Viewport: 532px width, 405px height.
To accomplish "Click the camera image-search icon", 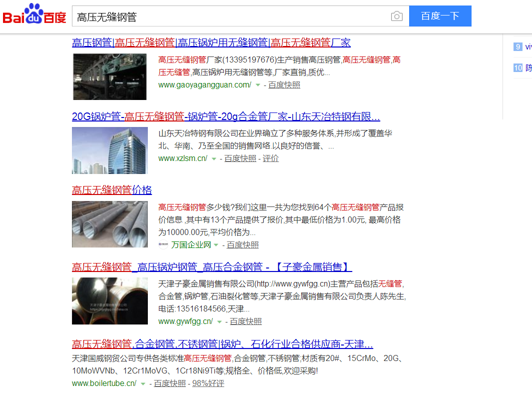I will 397,16.
